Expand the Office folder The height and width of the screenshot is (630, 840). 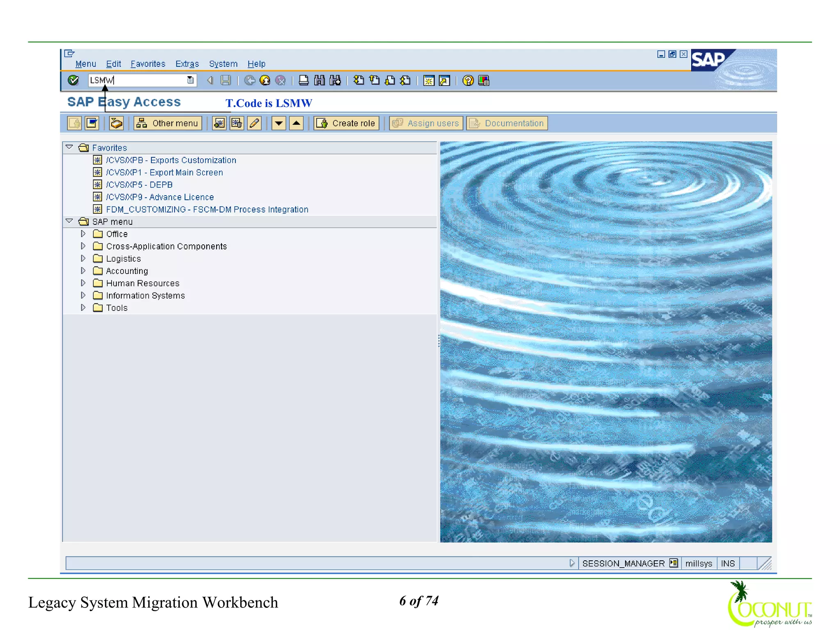[83, 233]
